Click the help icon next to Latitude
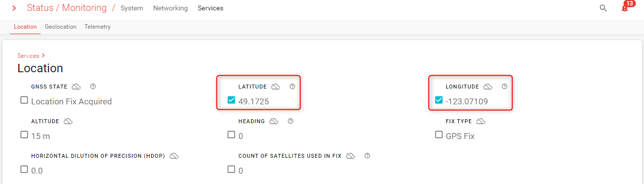 pos(292,87)
